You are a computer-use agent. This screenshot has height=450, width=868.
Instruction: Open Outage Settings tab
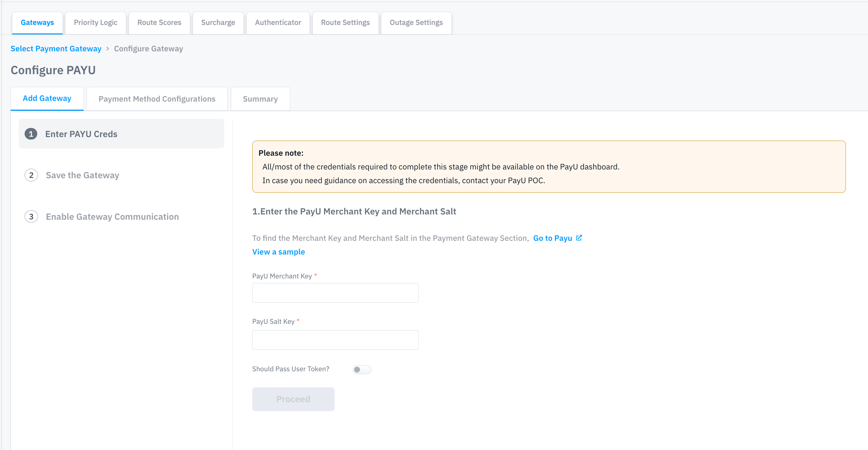point(416,22)
